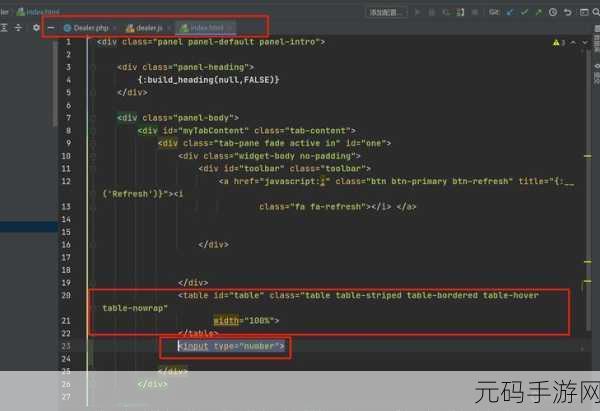Switch to the Dealer.php editor tab
The image size is (600, 411).
[x=91, y=28]
